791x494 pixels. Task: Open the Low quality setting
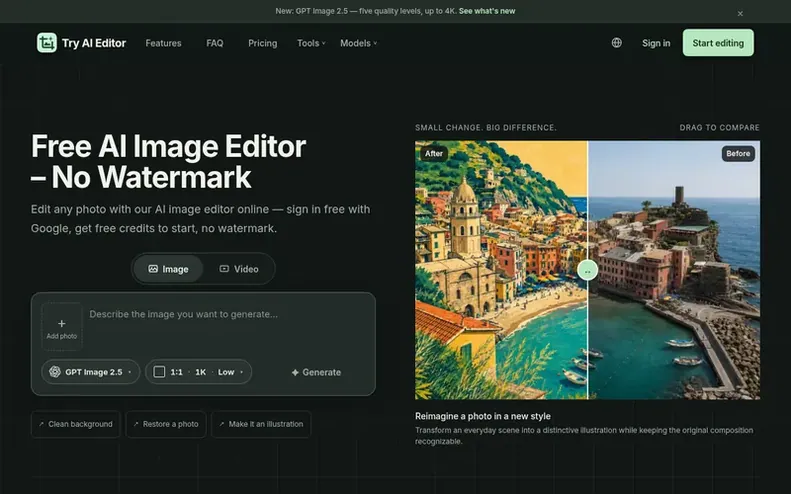[226, 372]
